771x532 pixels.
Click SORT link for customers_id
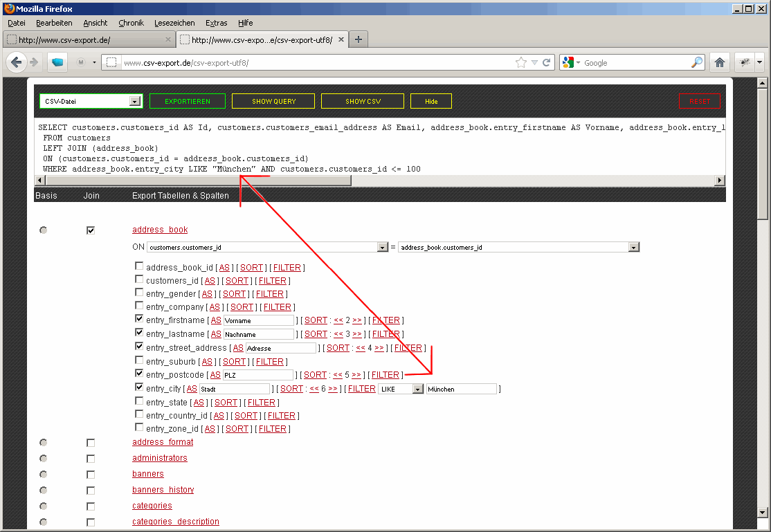pos(237,281)
